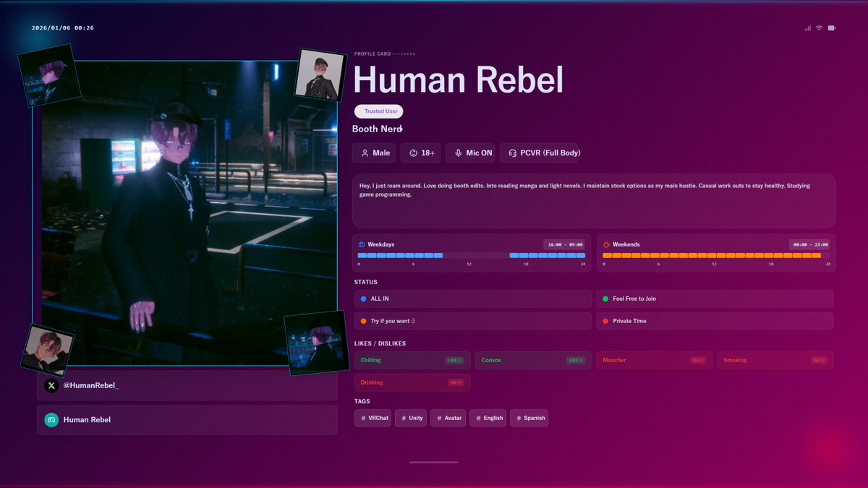Click the battery status icon
Viewport: 868px width, 488px height.
pyautogui.click(x=832, y=28)
